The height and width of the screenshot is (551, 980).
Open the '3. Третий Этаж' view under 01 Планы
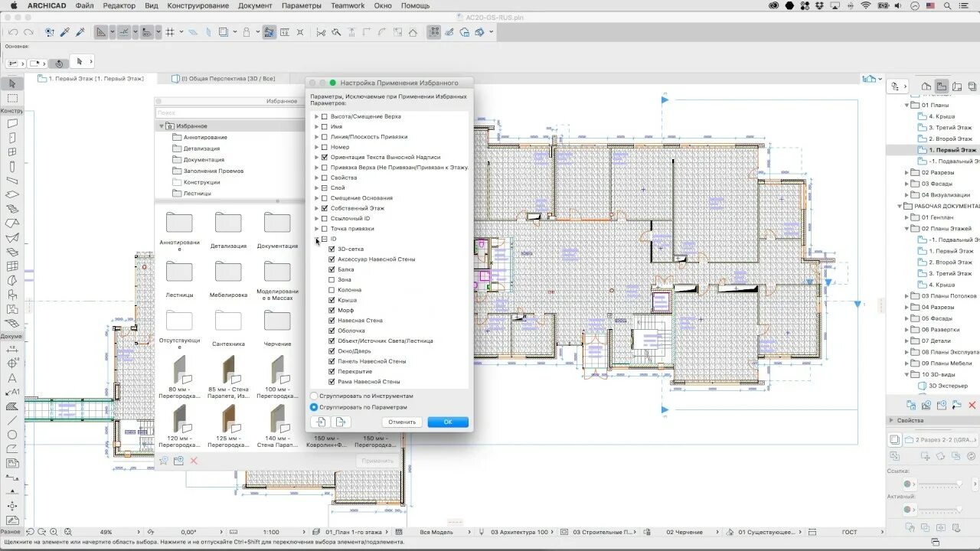[x=950, y=128]
